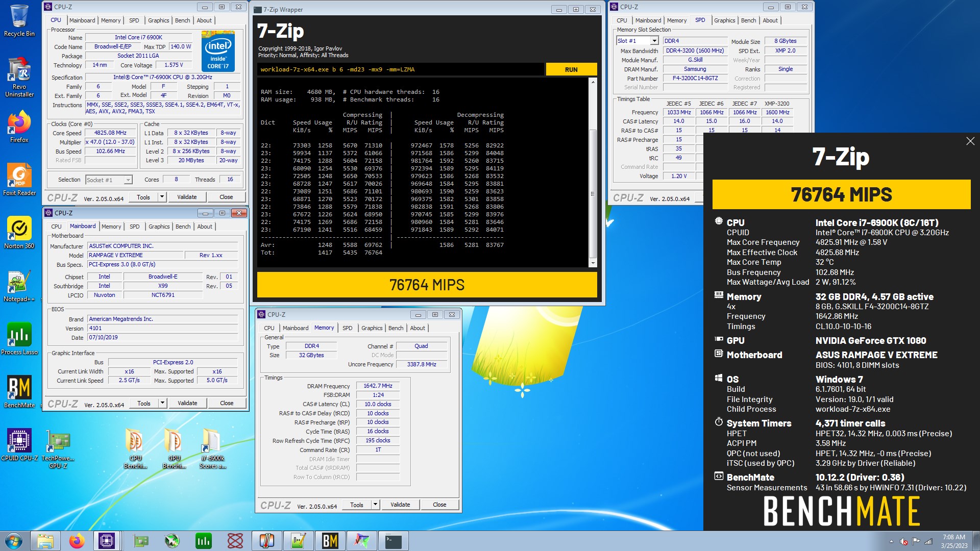The height and width of the screenshot is (551, 980).
Task: Switch to Graphics tab in top-left CPU-Z
Action: coord(158,20)
